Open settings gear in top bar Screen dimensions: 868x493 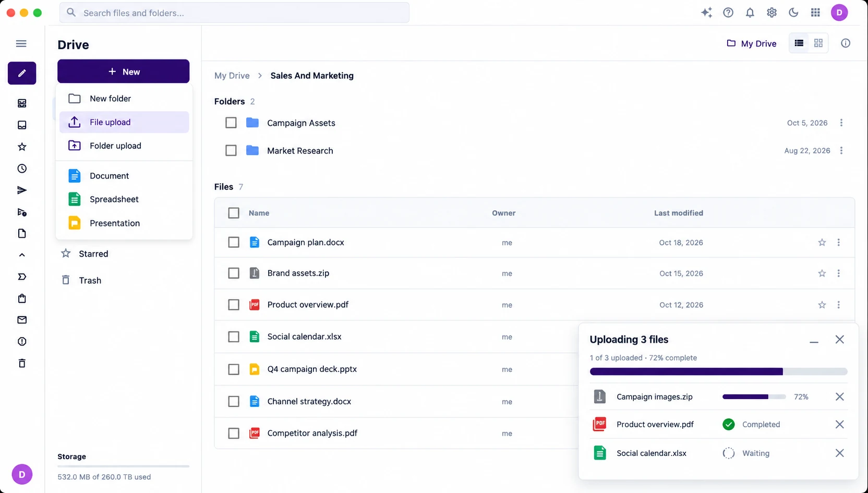click(x=772, y=13)
